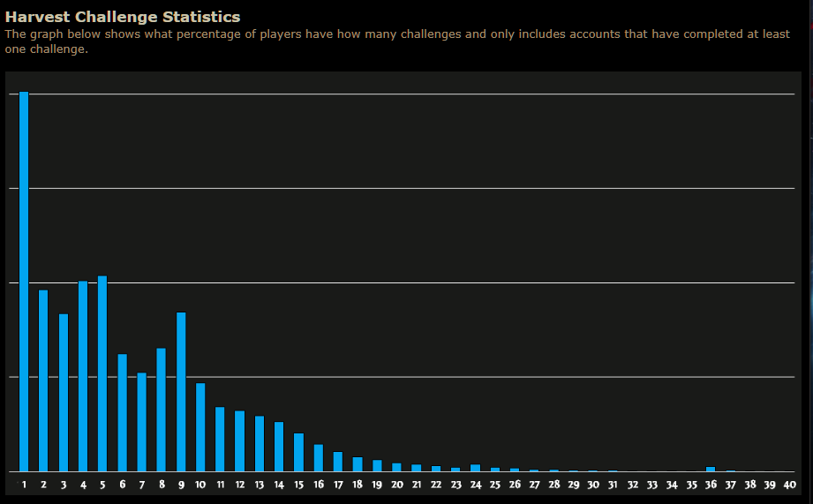Screen dimensions: 813x504
Task: Select the bar for 19 challenges
Action: pyautogui.click(x=377, y=466)
